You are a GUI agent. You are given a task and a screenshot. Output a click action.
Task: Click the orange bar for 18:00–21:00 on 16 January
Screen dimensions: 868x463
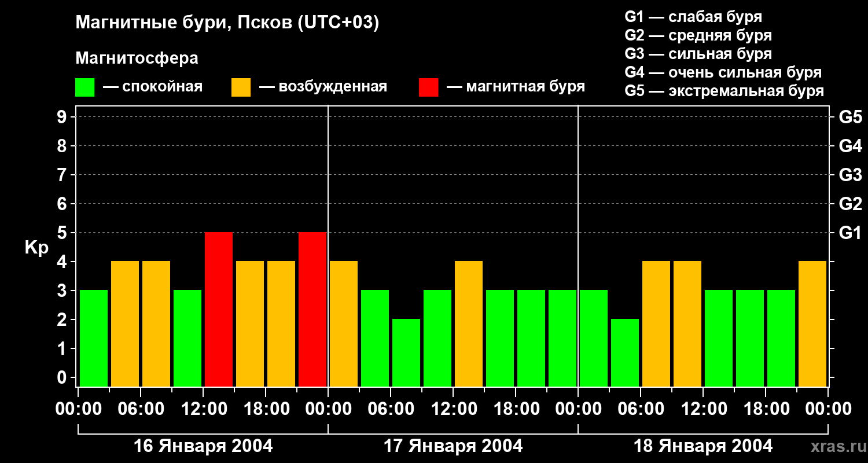pos(281,324)
